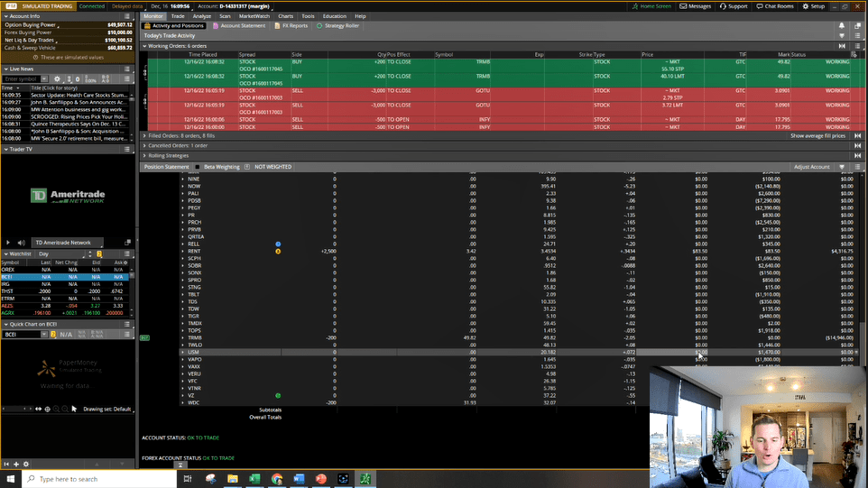Viewport: 868px width, 488px height.
Task: Open the Account Statement sub-tab
Action: [x=237, y=25]
